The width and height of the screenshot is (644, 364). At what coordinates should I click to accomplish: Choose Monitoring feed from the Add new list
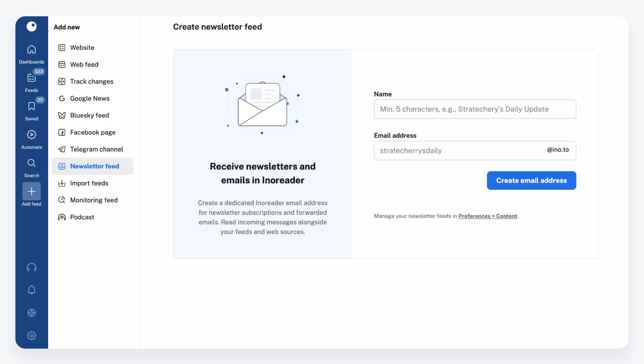pyautogui.click(x=93, y=200)
